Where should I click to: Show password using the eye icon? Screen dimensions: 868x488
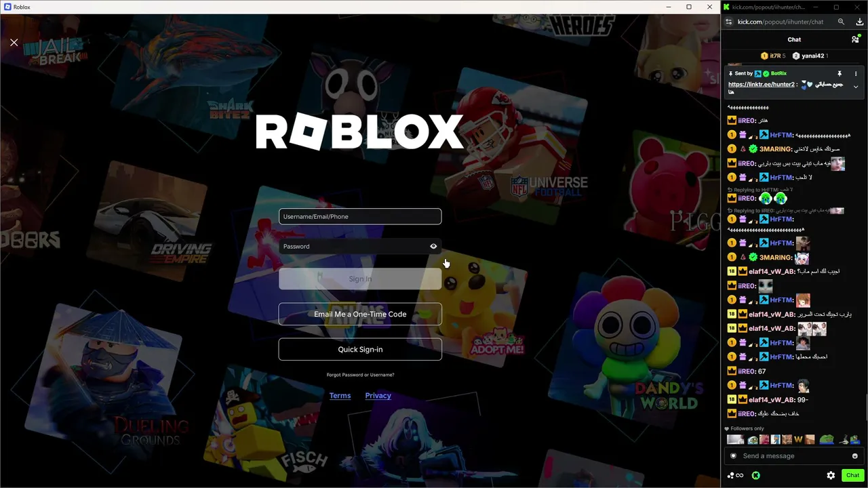click(x=433, y=246)
